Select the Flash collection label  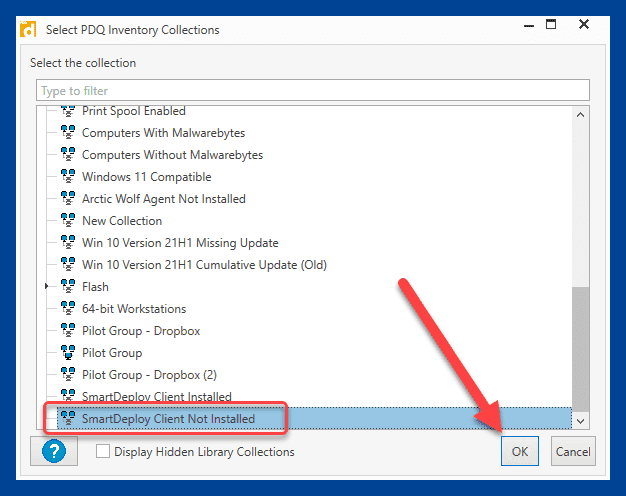click(x=95, y=286)
